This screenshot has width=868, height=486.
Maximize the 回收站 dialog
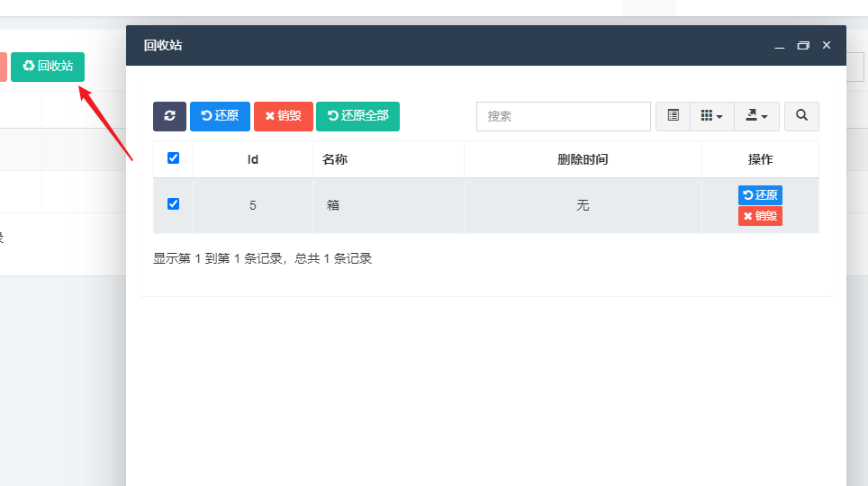tap(803, 45)
